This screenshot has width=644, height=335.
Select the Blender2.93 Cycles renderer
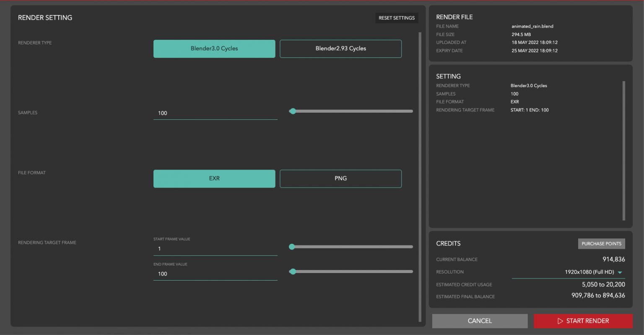coord(340,49)
